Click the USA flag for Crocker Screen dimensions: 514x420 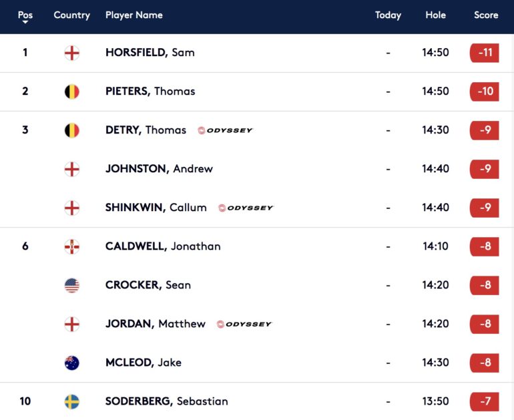coord(71,285)
